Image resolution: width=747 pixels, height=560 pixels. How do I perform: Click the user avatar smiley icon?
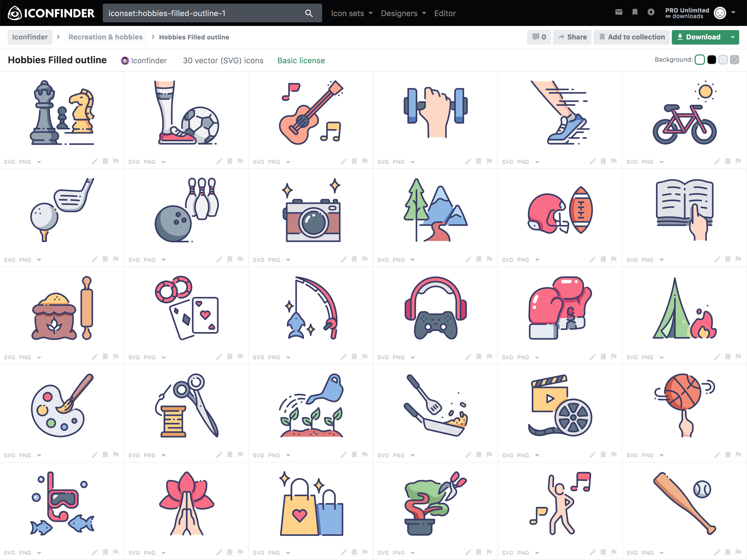tap(720, 13)
